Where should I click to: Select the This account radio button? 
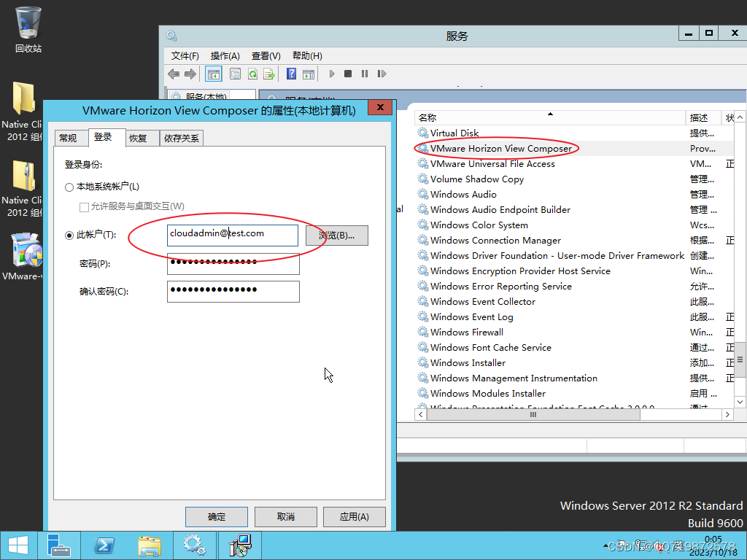point(69,236)
